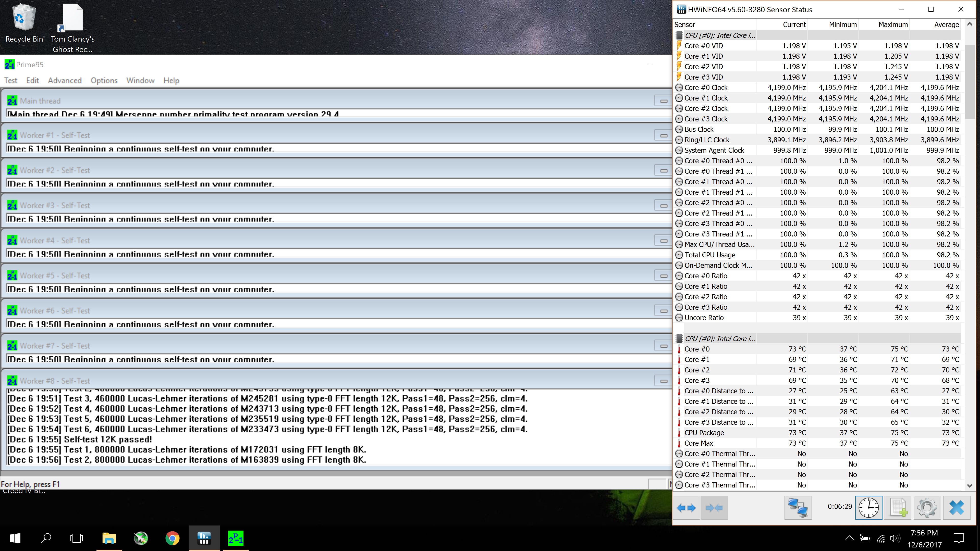Screen dimensions: 980x551
Task: Switch to HWiNFO taskbar button
Action: (204, 538)
